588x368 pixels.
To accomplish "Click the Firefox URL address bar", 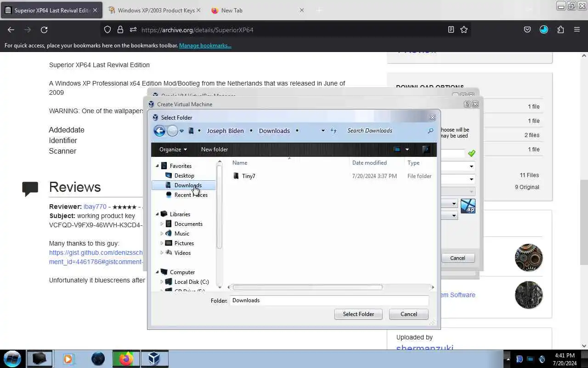I will pyautogui.click(x=285, y=29).
